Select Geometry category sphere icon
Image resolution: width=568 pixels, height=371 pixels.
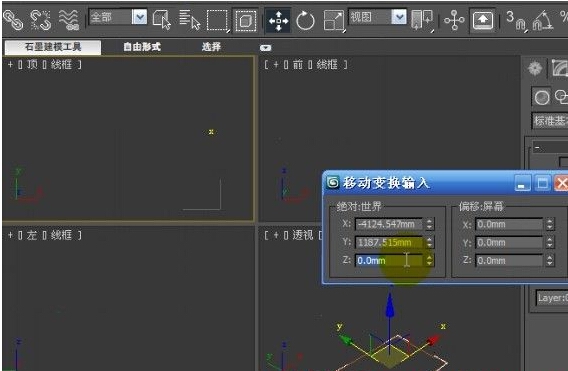542,97
